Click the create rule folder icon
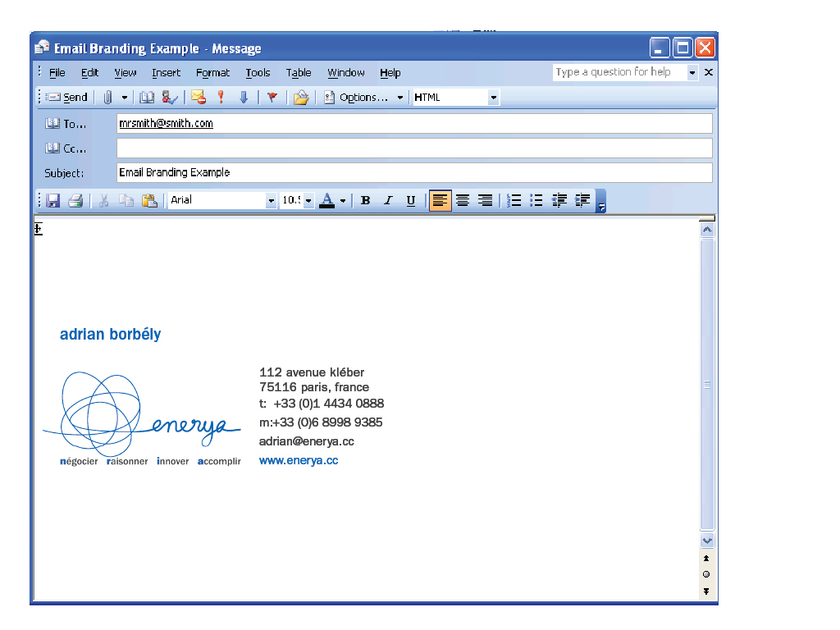The width and height of the screenshot is (840, 630). click(301, 98)
